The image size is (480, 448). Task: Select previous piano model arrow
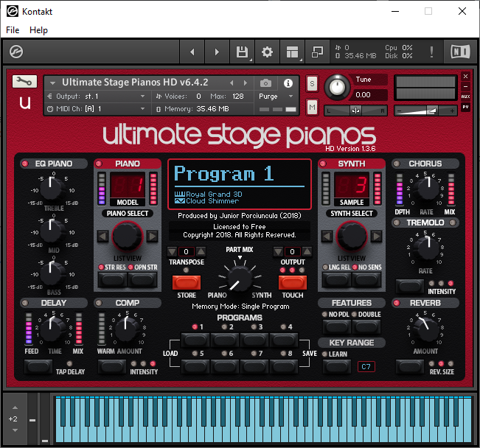click(x=103, y=237)
